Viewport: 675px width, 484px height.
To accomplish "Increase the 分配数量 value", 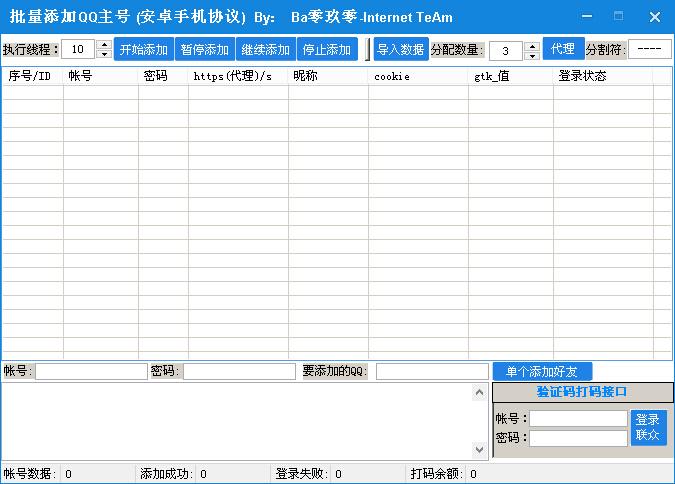I will [532, 45].
